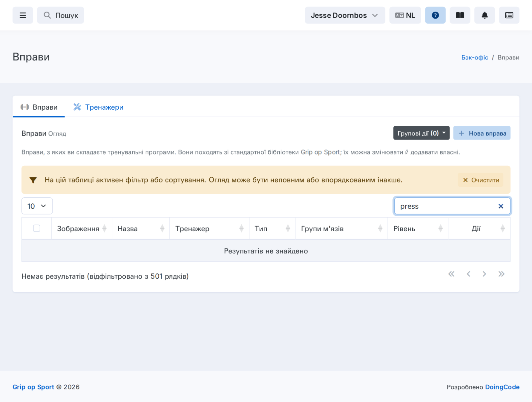Open the Grip op Sport footer link
The height and width of the screenshot is (402, 532).
coord(33,387)
